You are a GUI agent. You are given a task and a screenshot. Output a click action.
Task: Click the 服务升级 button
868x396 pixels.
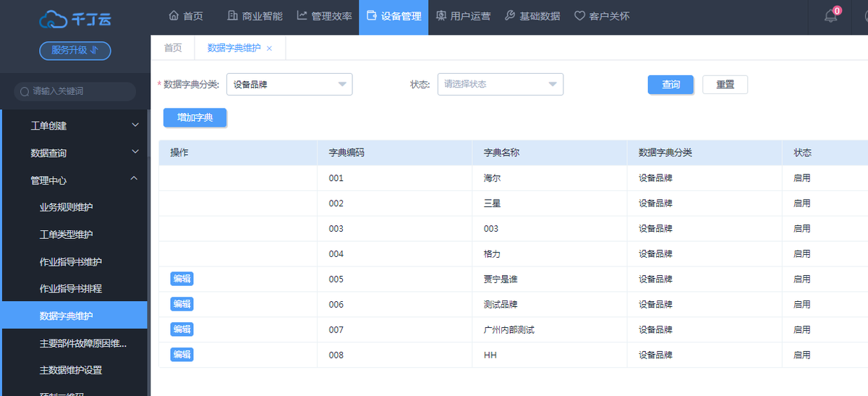pos(75,51)
